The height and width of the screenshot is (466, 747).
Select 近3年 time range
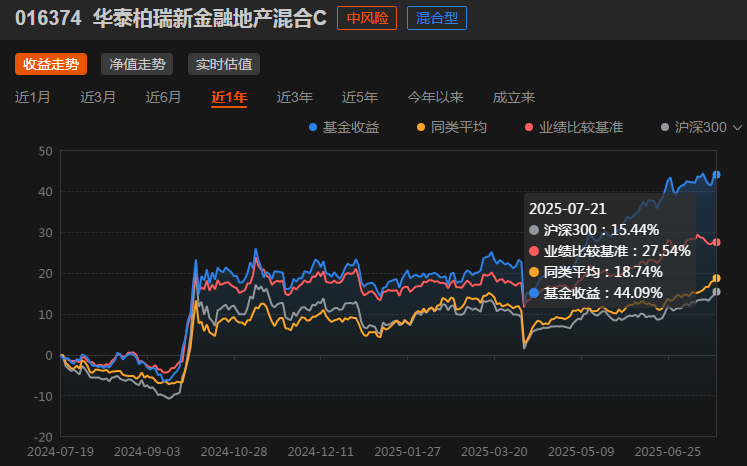294,97
